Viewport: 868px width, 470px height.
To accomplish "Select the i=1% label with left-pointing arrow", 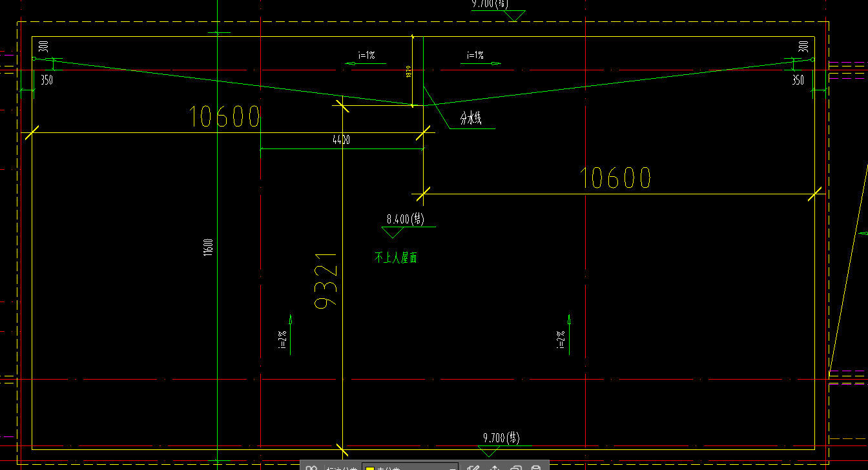I will click(x=366, y=56).
